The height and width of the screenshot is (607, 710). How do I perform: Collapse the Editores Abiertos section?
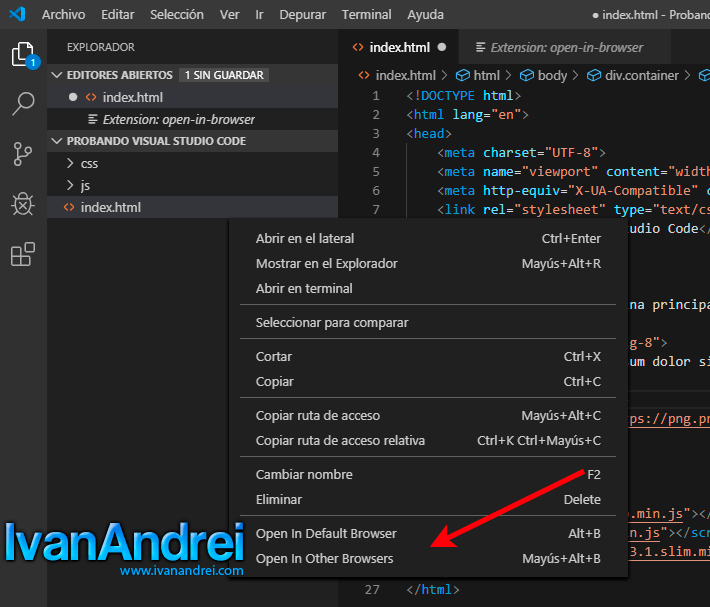(x=57, y=75)
